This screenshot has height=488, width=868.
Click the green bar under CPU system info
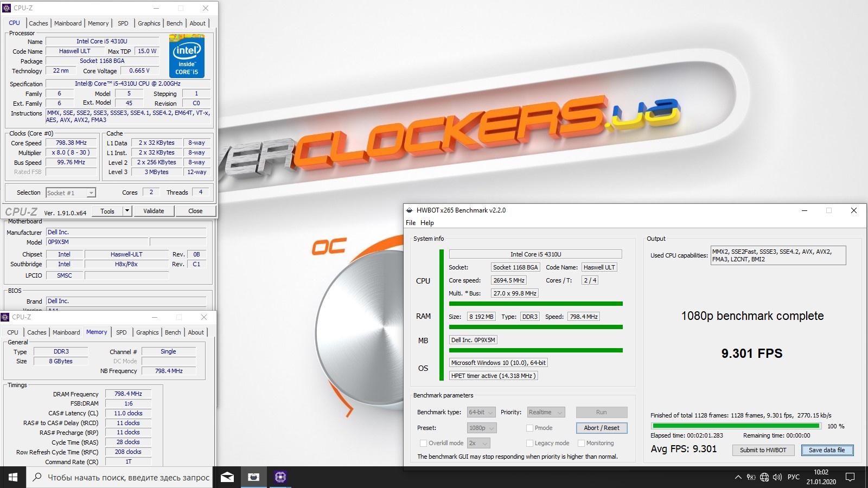pos(536,304)
